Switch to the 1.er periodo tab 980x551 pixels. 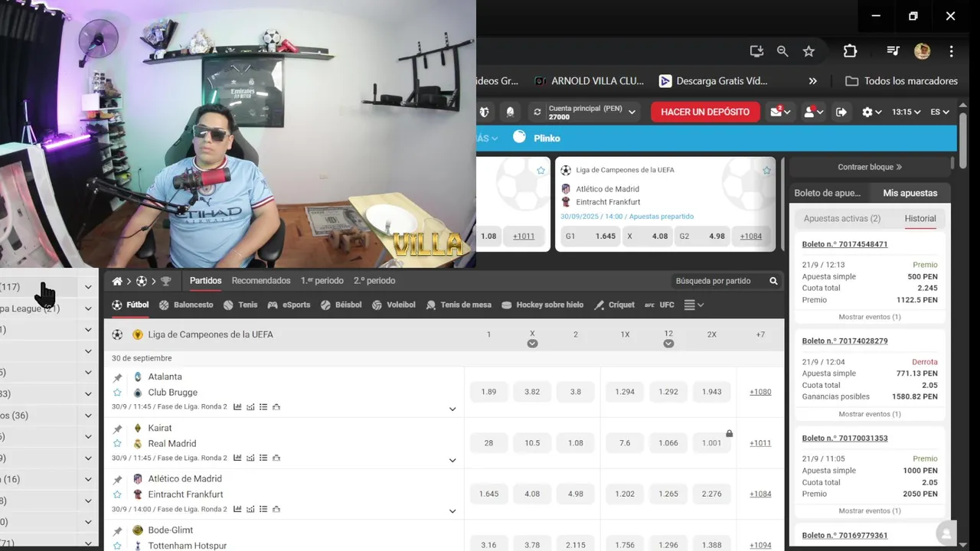coord(322,281)
